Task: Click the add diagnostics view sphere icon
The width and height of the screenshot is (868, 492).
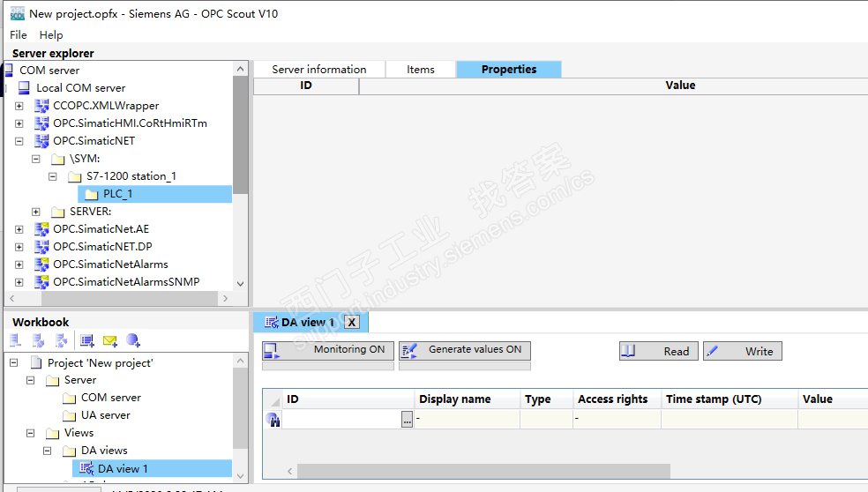Action: pyautogui.click(x=133, y=340)
